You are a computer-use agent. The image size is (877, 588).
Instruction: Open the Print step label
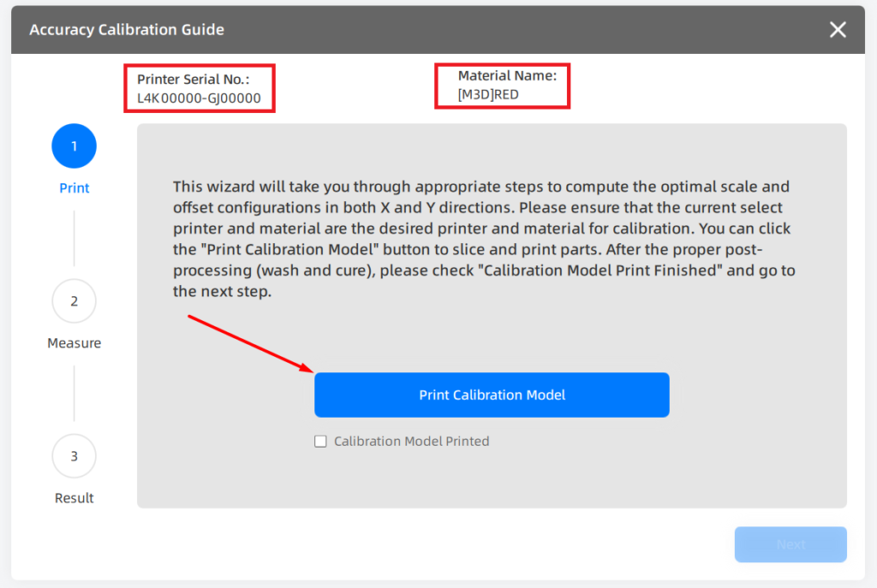74,188
